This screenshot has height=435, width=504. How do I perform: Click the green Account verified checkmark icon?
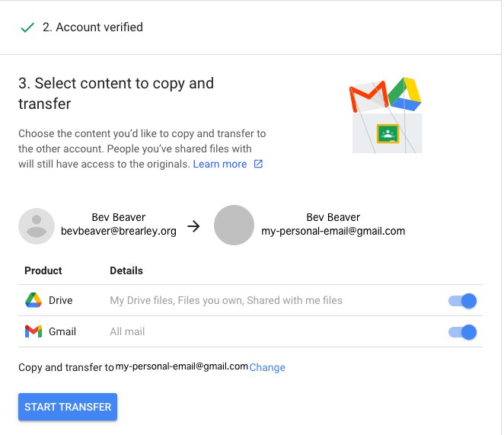pyautogui.click(x=27, y=27)
